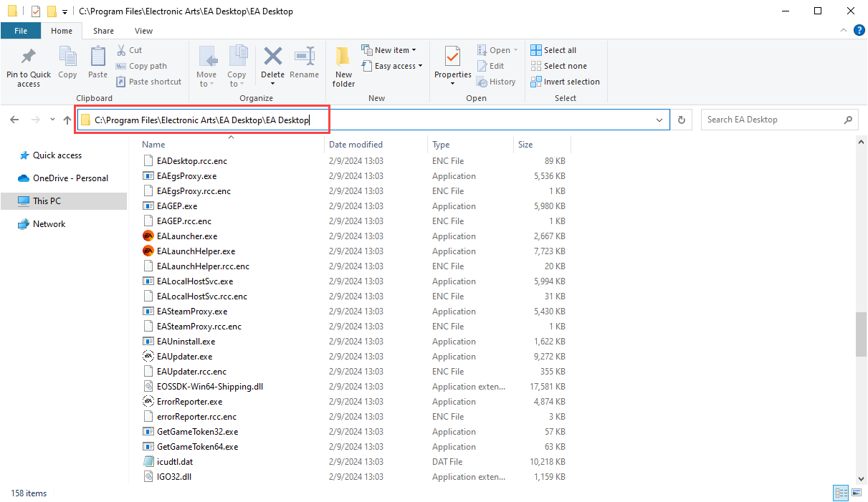The image size is (868, 502).
Task: Open the New item dropdown
Action: 391,50
